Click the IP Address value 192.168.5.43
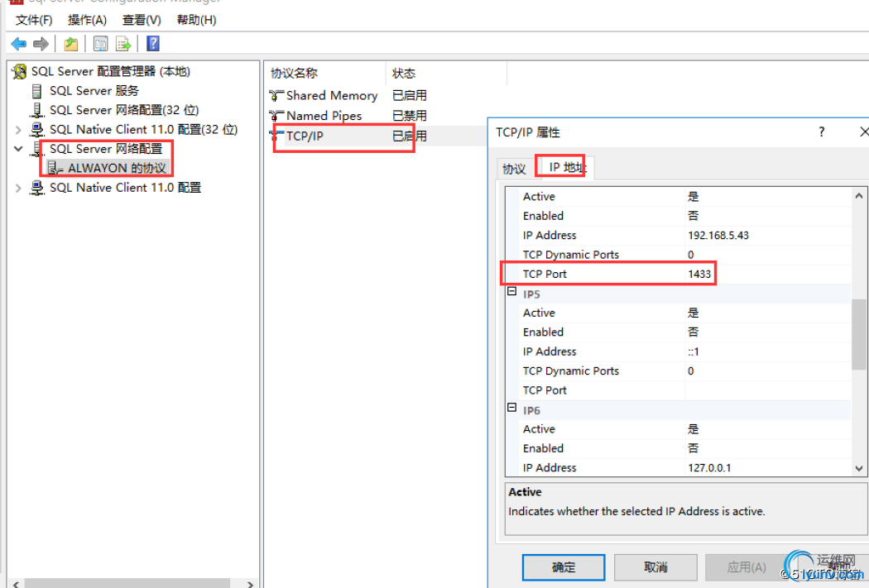This screenshot has height=588, width=869. tap(718, 236)
